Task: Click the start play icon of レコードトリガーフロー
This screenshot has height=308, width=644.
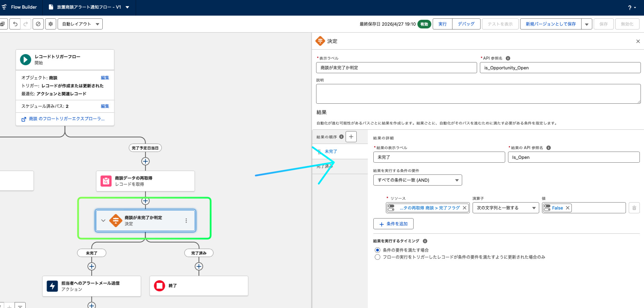Action: 25,60
